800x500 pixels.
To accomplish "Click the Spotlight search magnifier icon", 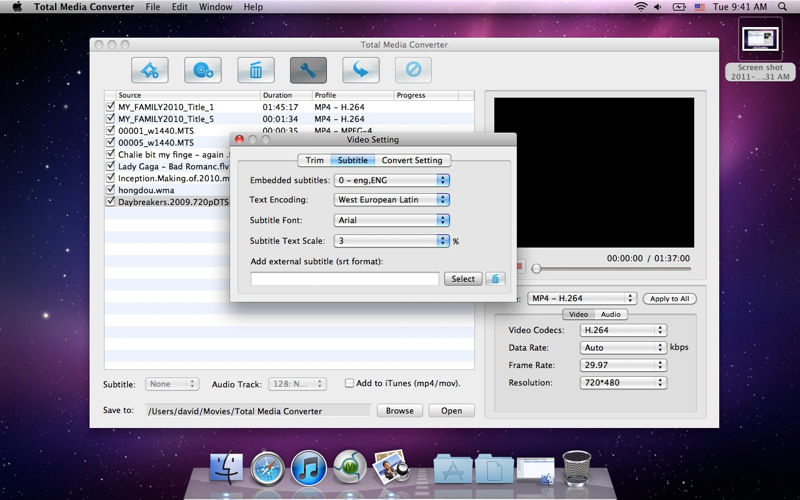I will tap(782, 7).
